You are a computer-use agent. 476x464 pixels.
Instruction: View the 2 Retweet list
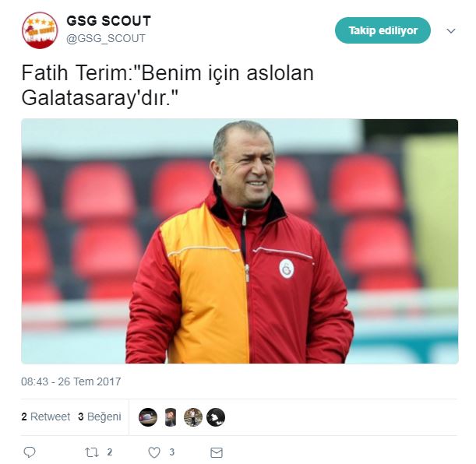(x=45, y=417)
